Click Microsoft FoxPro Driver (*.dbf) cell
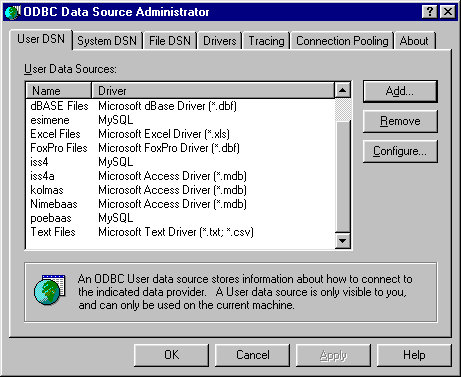The height and width of the screenshot is (377, 461). [169, 148]
